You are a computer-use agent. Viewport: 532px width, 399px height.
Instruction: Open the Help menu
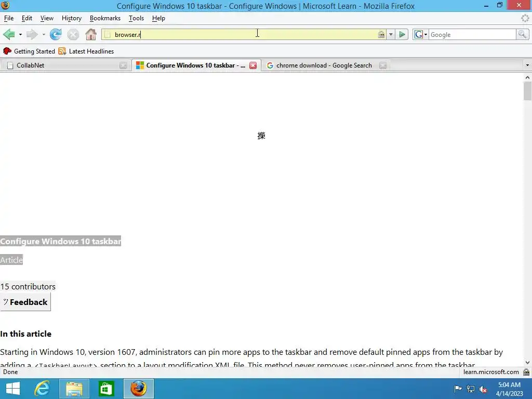158,18
